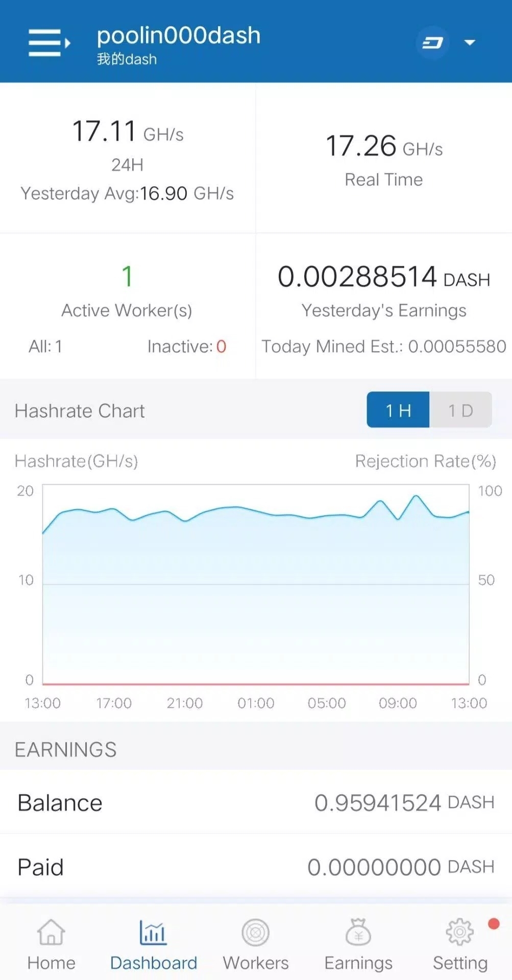Image resolution: width=512 pixels, height=980 pixels.
Task: Switch hashrate chart to 1 D
Action: (460, 410)
